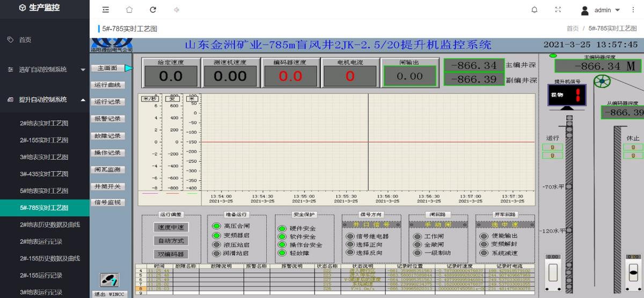Image resolution: width=644 pixels, height=298 pixels.
Task: Click the 系统减速 indicator light
Action: coord(484,253)
